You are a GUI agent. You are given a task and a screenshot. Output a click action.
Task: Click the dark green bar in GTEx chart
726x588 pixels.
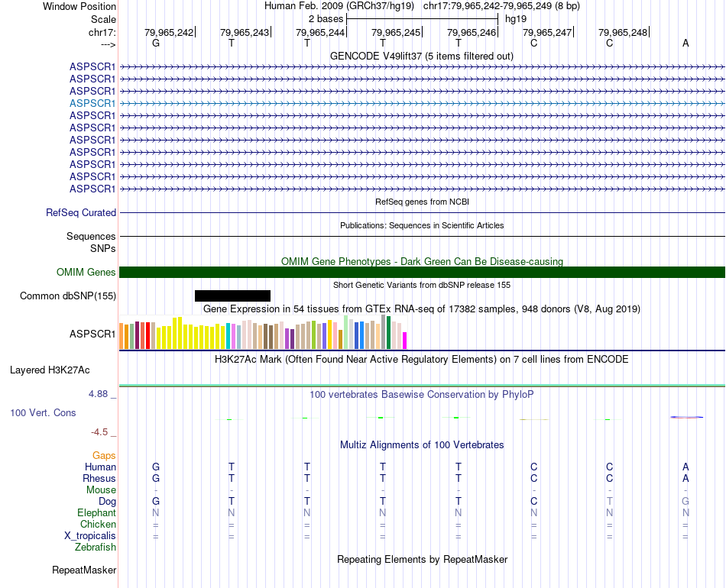tap(388, 333)
